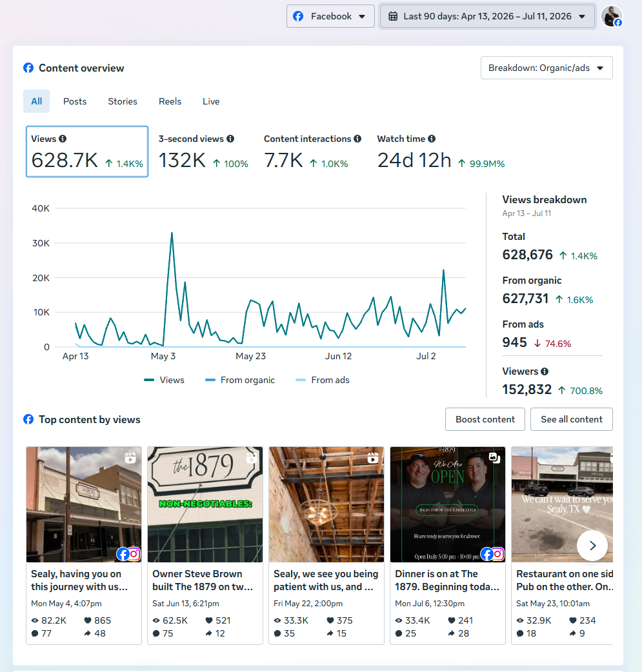This screenshot has width=642, height=672.
Task: Click the Facebook logo in platform dropdown
Action: coord(298,16)
